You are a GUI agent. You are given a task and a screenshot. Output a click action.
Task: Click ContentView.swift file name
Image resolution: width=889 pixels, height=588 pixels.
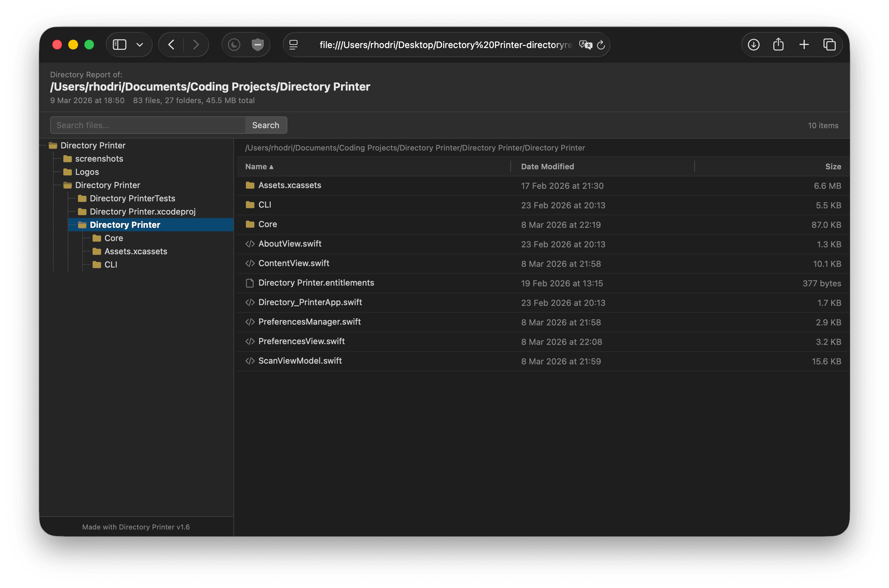pyautogui.click(x=294, y=263)
